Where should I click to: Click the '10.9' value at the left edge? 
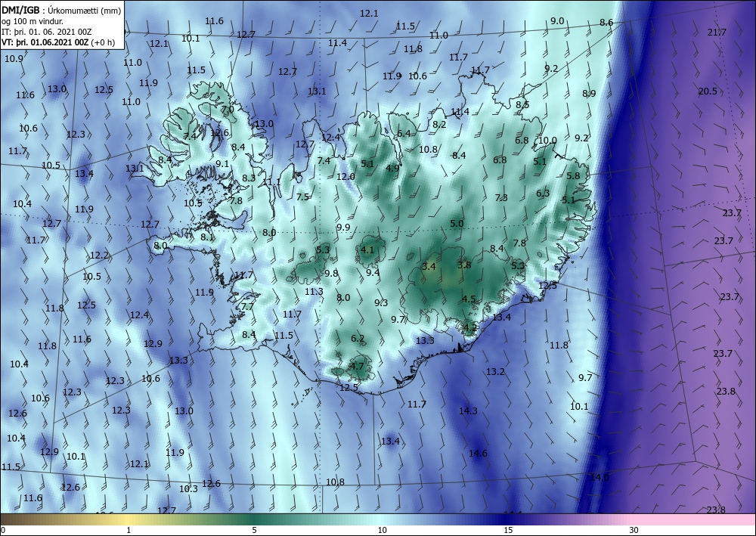(14, 59)
